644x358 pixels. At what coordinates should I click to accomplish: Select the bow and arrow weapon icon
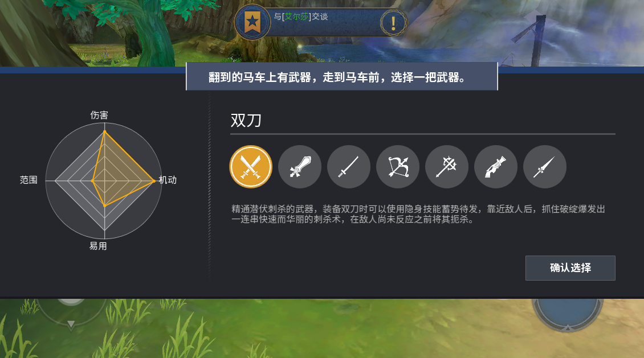tap(398, 167)
